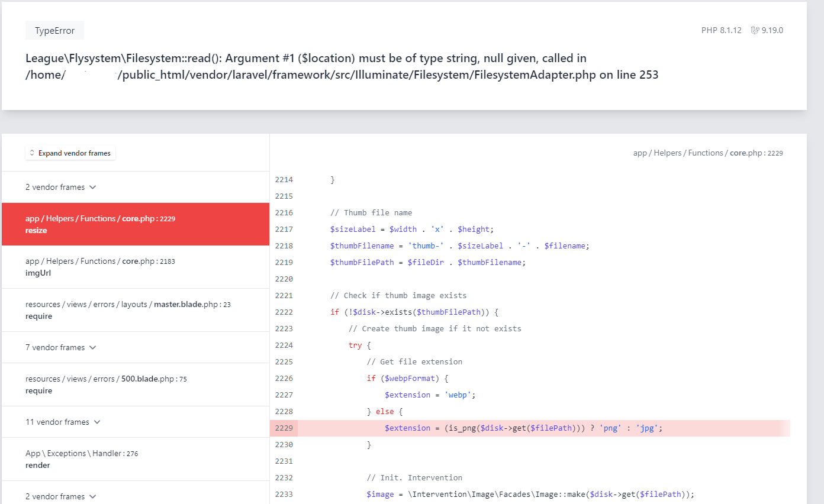This screenshot has width=824, height=504.
Task: Expand the 7 vendor frames group
Action: coord(61,347)
